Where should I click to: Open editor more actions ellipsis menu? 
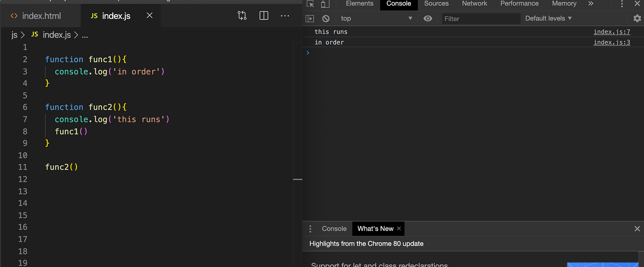[x=285, y=16]
